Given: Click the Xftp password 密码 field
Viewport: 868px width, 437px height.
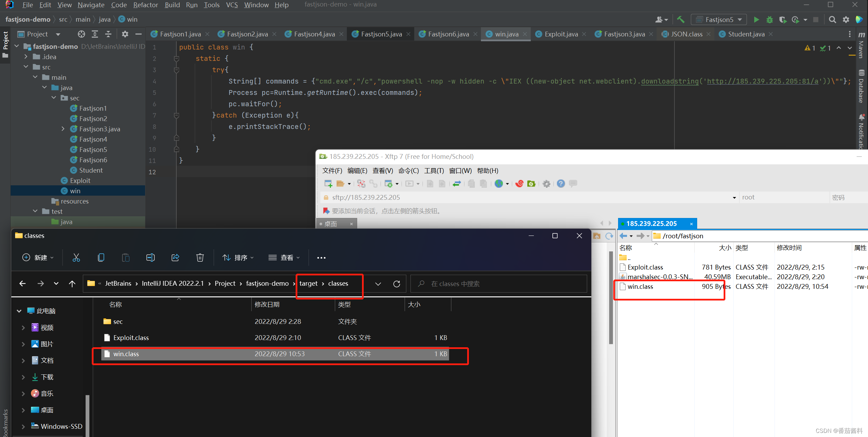Looking at the screenshot, I should [848, 198].
